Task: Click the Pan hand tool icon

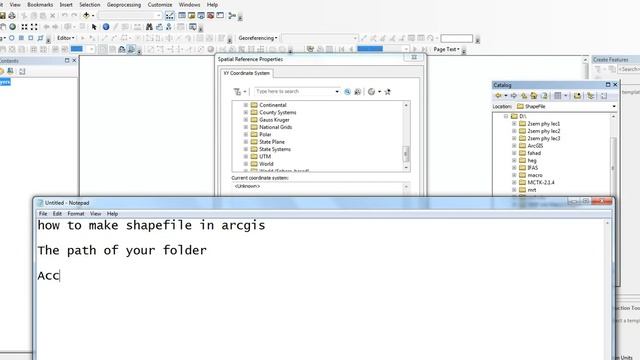Action: coord(2,27)
